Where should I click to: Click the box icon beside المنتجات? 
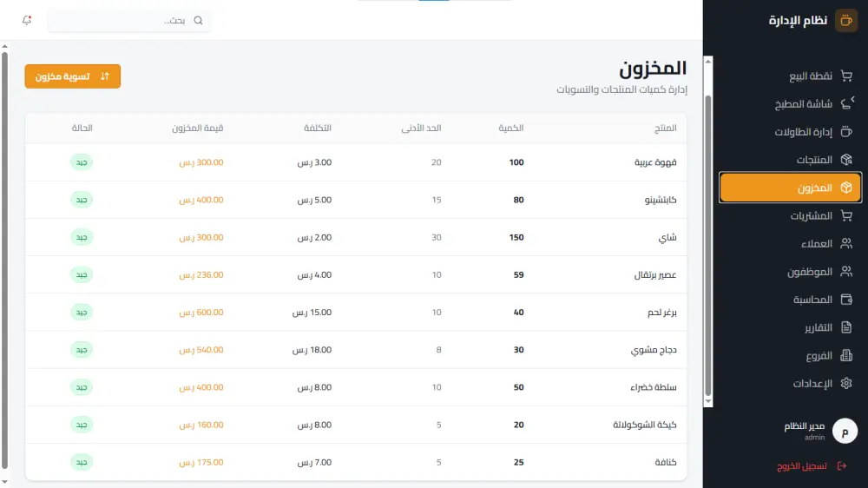coord(845,160)
